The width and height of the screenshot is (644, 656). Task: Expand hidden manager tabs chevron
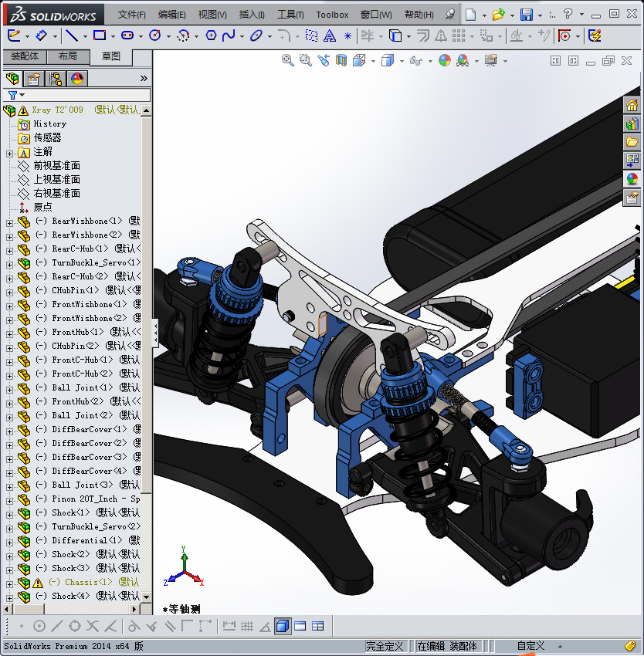click(x=144, y=78)
